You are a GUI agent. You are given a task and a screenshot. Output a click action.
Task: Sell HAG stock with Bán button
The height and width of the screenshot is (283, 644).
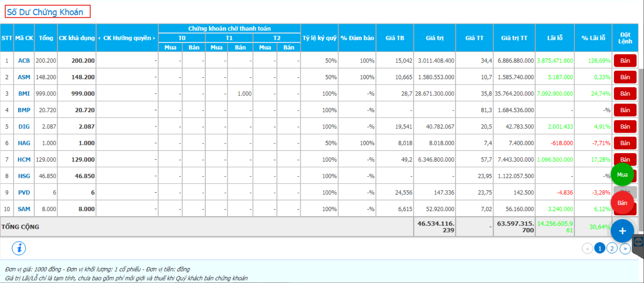(625, 143)
